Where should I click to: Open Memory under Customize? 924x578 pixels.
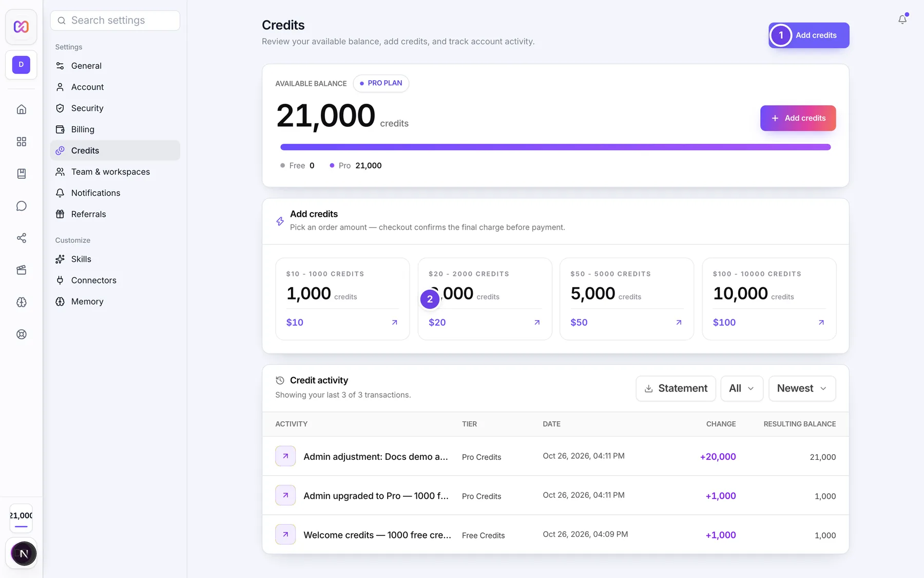pos(115,302)
